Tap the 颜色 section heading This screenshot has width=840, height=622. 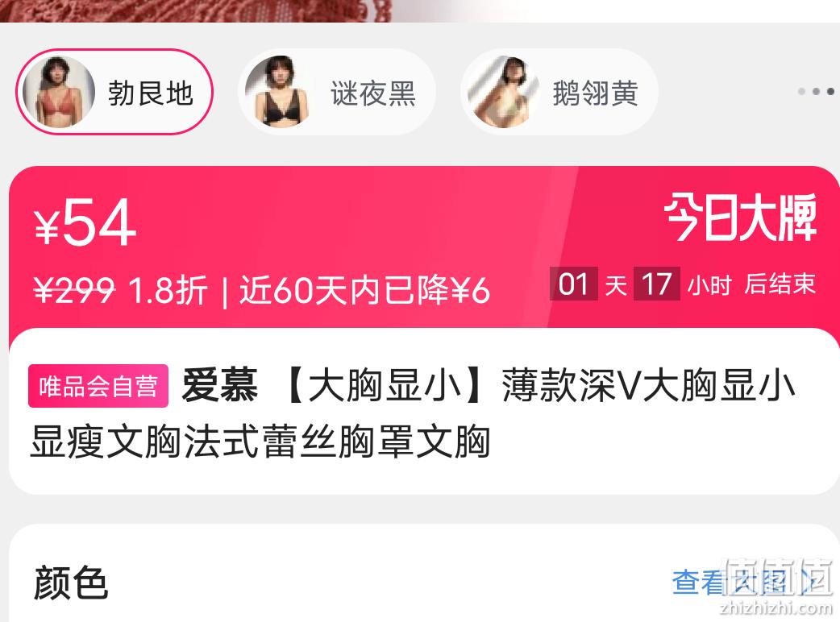click(71, 583)
